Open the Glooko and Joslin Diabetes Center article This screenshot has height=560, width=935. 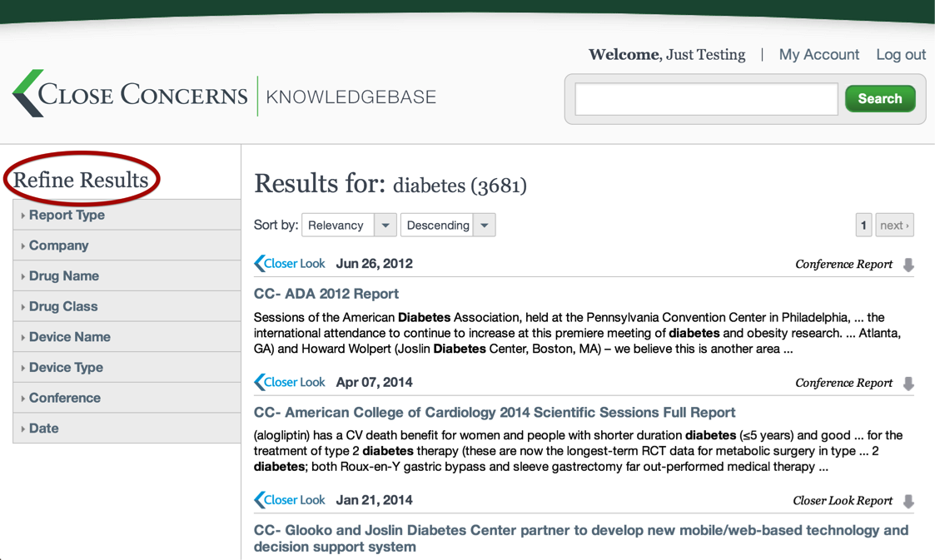click(581, 538)
